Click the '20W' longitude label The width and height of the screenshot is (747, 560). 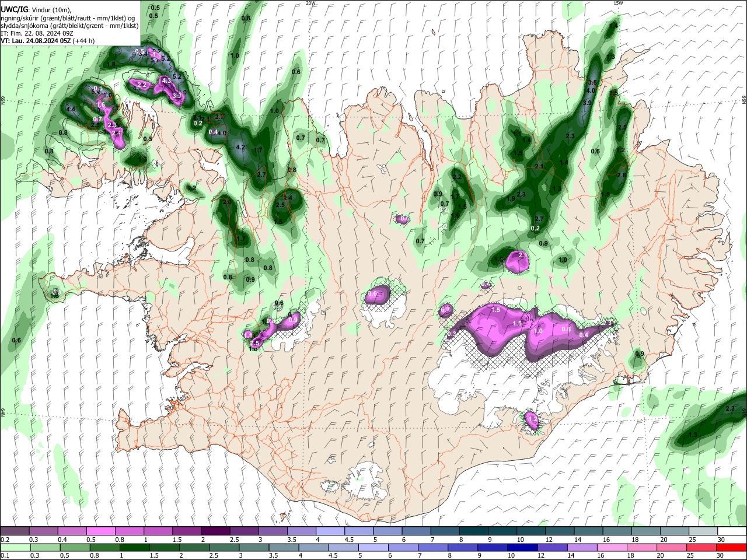[x=310, y=3]
